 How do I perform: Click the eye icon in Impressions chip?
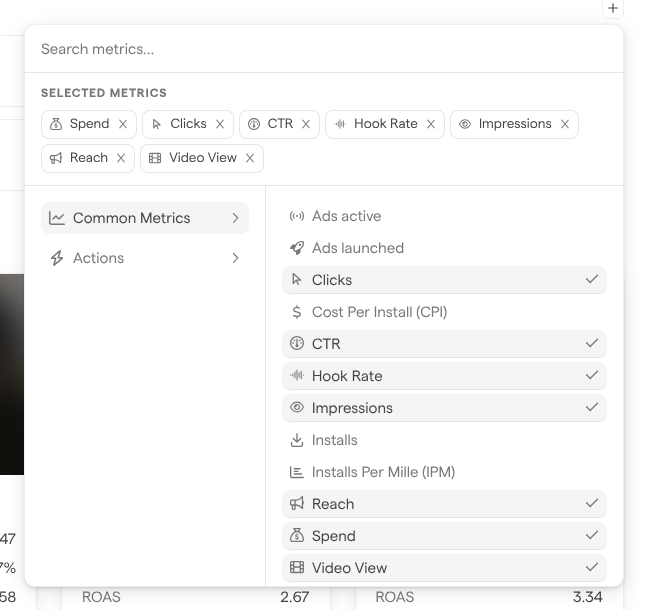click(x=465, y=124)
